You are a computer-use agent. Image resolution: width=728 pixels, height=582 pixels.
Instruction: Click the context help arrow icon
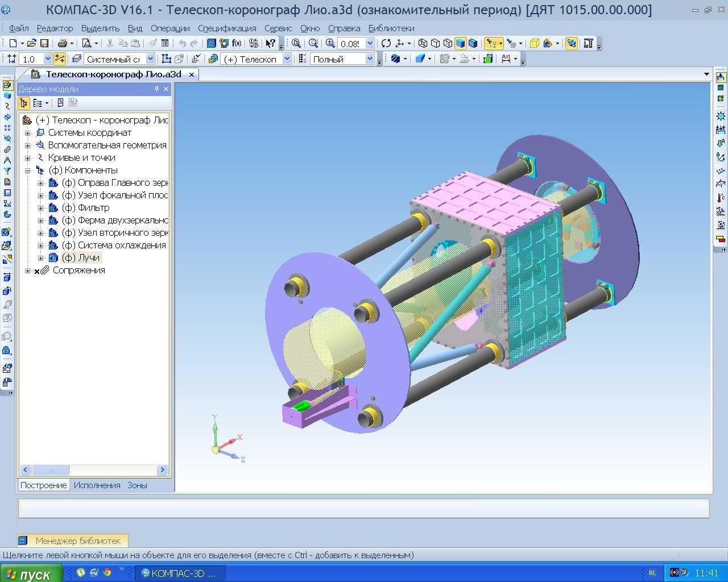pyautogui.click(x=270, y=43)
